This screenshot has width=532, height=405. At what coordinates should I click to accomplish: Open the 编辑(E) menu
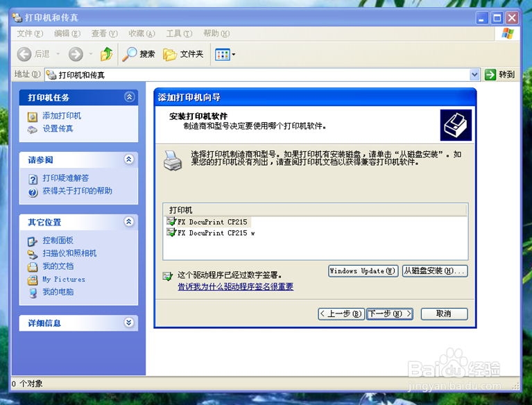(67, 33)
